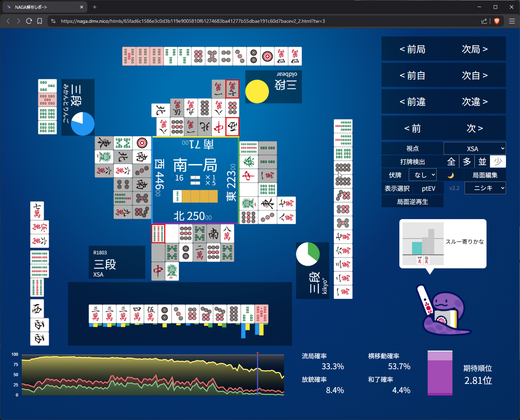The width and height of the screenshot is (520, 420).
Task: Select 全 discard detection level
Action: pos(451,162)
